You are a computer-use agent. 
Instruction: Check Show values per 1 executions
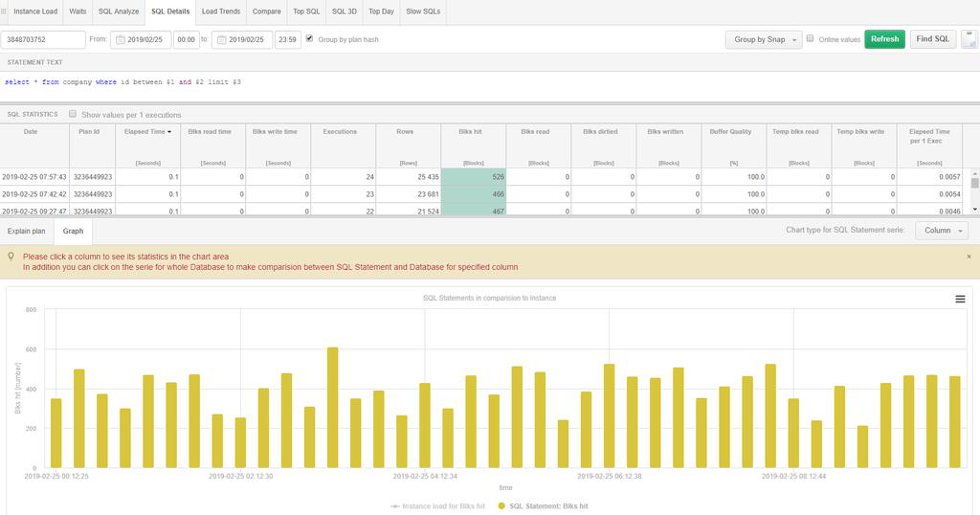pos(73,114)
